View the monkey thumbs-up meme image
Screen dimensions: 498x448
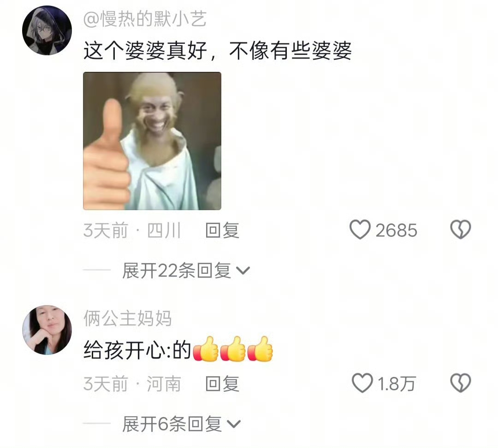(x=152, y=141)
